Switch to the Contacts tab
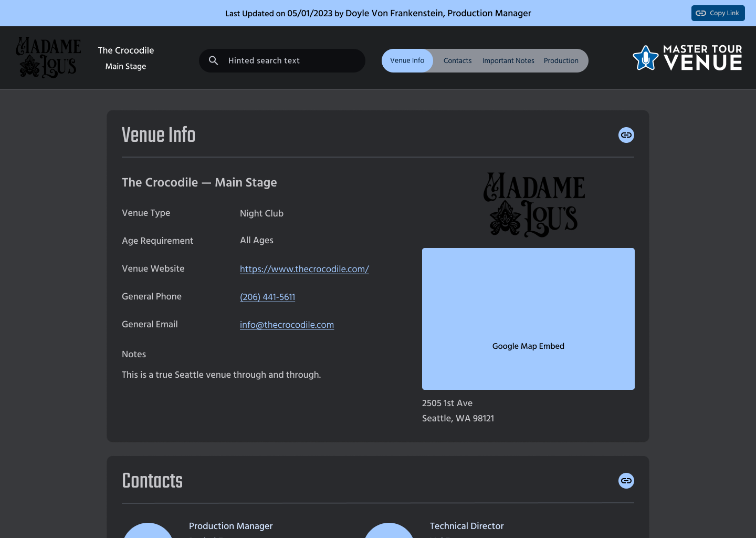This screenshot has width=756, height=538. (x=457, y=60)
